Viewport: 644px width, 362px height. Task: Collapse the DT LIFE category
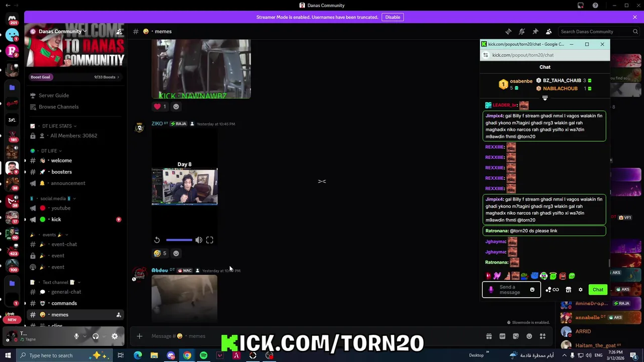tap(51, 151)
